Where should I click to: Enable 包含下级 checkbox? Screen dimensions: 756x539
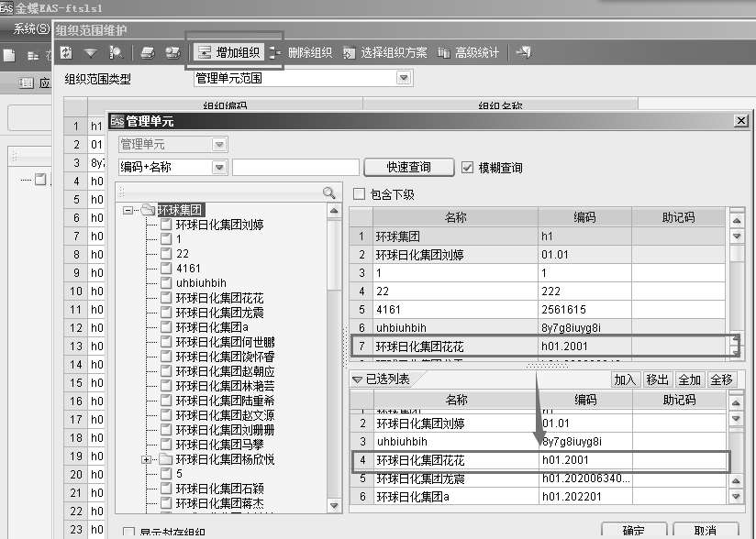(360, 194)
